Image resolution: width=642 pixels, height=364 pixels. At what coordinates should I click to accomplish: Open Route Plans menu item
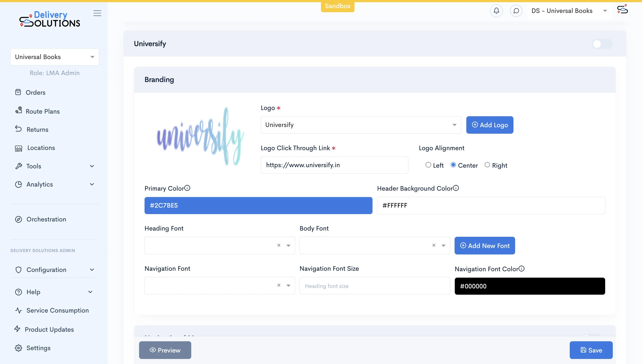tap(43, 111)
